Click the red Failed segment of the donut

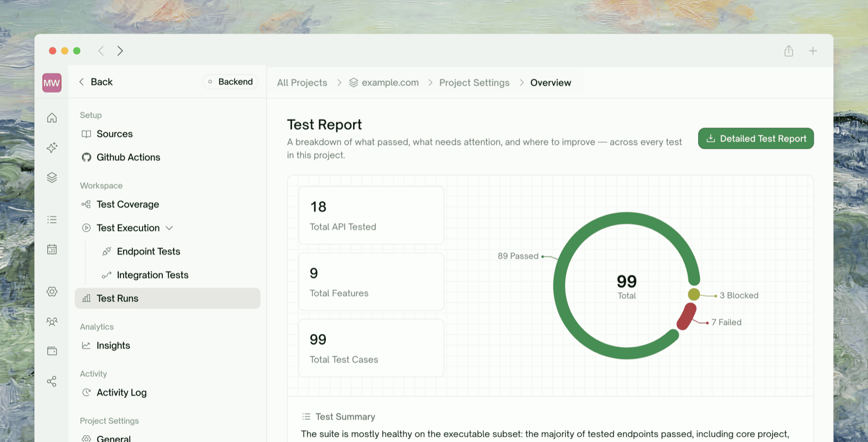tap(686, 317)
